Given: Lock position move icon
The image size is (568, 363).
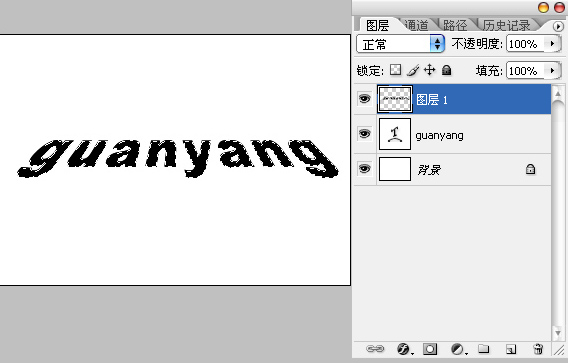Looking at the screenshot, I should [430, 70].
